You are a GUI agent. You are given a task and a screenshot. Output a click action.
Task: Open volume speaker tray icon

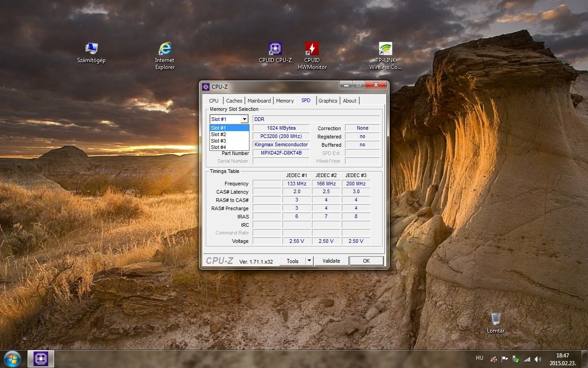pyautogui.click(x=538, y=359)
